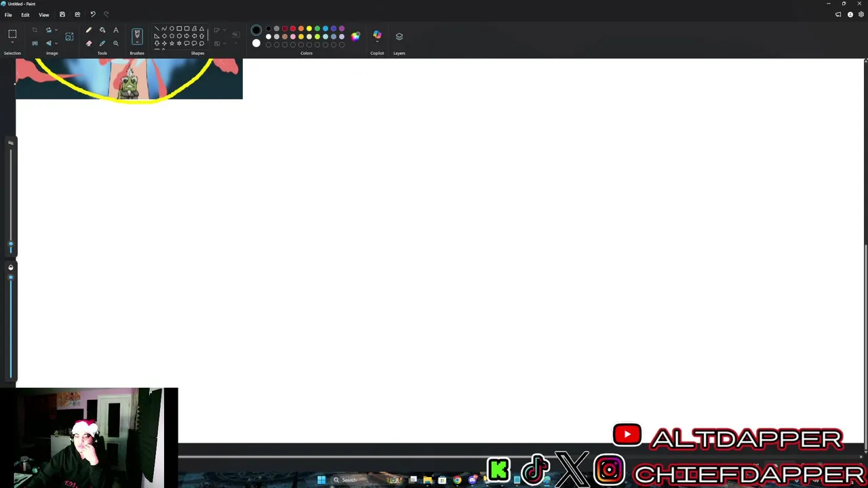The image size is (868, 488).
Task: Choose the Hexagon shape
Action: tap(179, 36)
